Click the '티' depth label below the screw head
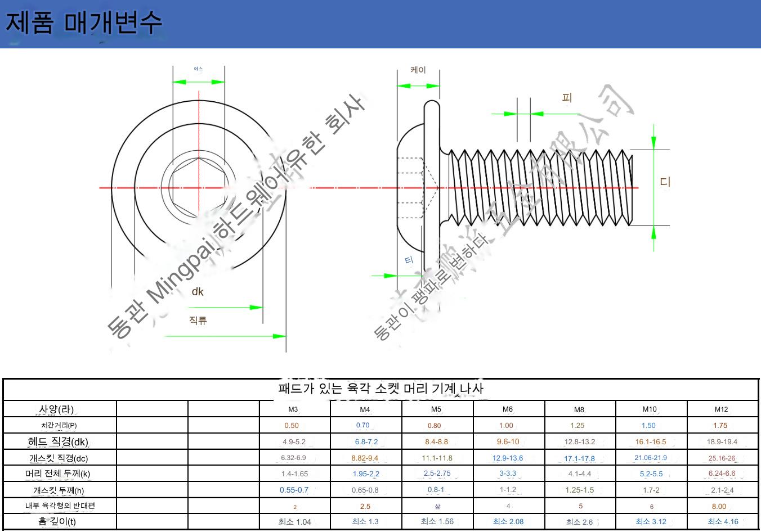Screen dimensions: 761x532 (409, 260)
